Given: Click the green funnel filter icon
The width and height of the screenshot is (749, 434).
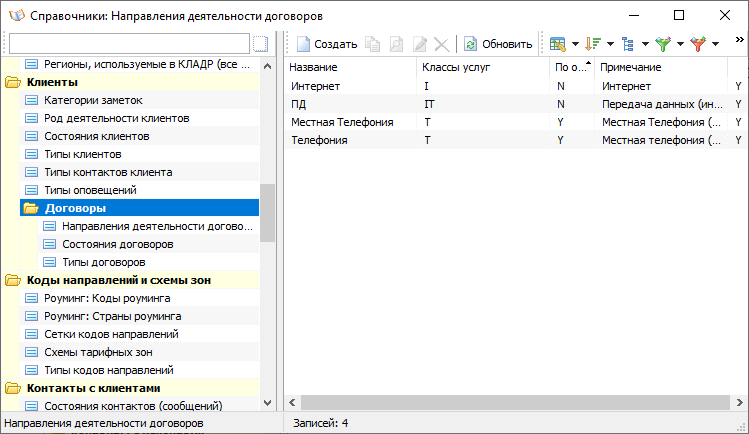Looking at the screenshot, I should [663, 44].
